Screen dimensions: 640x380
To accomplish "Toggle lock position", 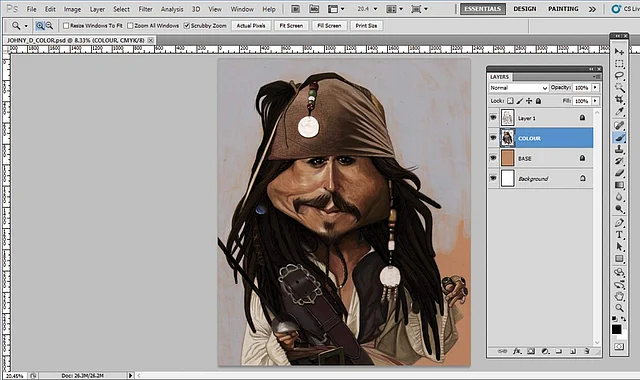I will click(x=529, y=101).
